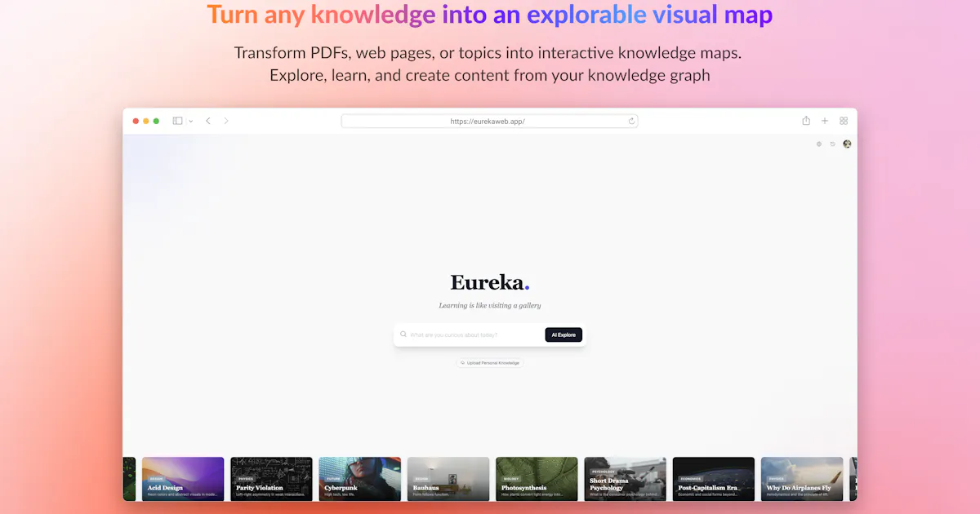Click the AI Explore button

point(563,335)
